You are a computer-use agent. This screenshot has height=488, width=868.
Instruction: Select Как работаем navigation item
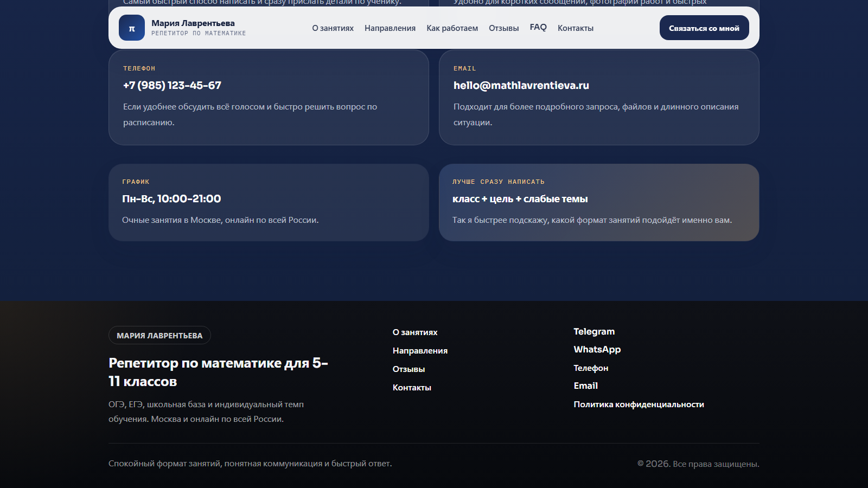point(452,28)
